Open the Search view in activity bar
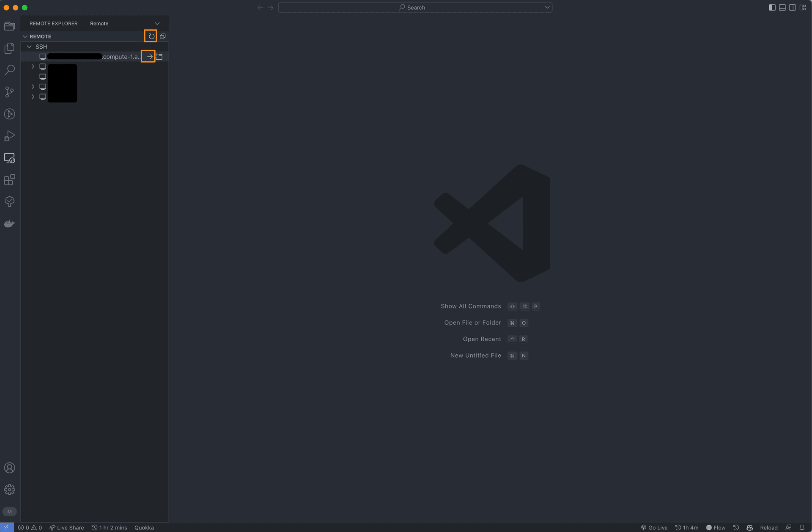The height and width of the screenshot is (532, 812). click(x=10, y=70)
